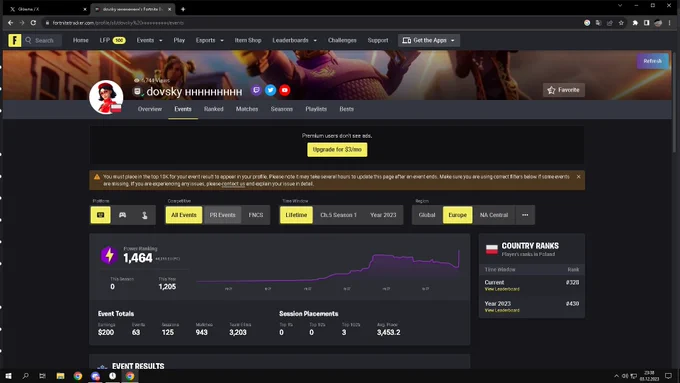The image size is (680, 383).
Task: Open the notification center icon
Action: [669, 376]
